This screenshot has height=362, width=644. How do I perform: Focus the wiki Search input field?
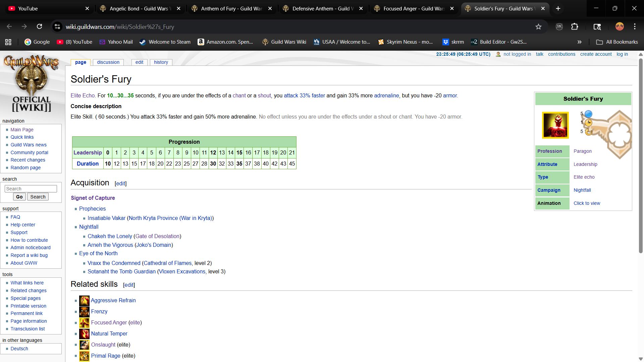coord(31,189)
